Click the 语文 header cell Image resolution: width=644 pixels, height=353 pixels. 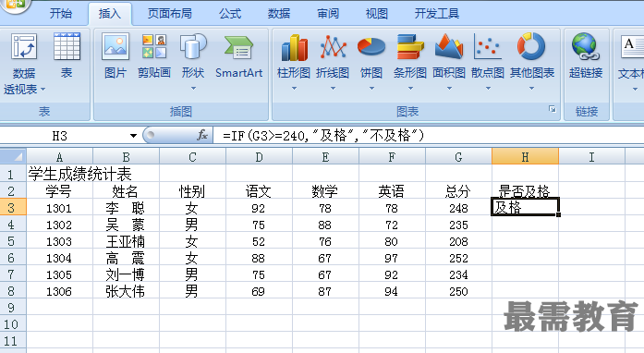click(x=259, y=190)
